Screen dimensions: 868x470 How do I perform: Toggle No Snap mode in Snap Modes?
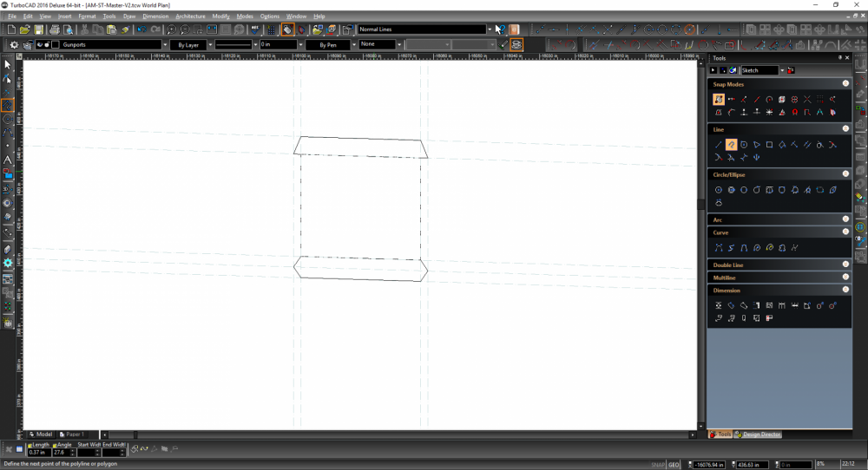[x=719, y=100]
